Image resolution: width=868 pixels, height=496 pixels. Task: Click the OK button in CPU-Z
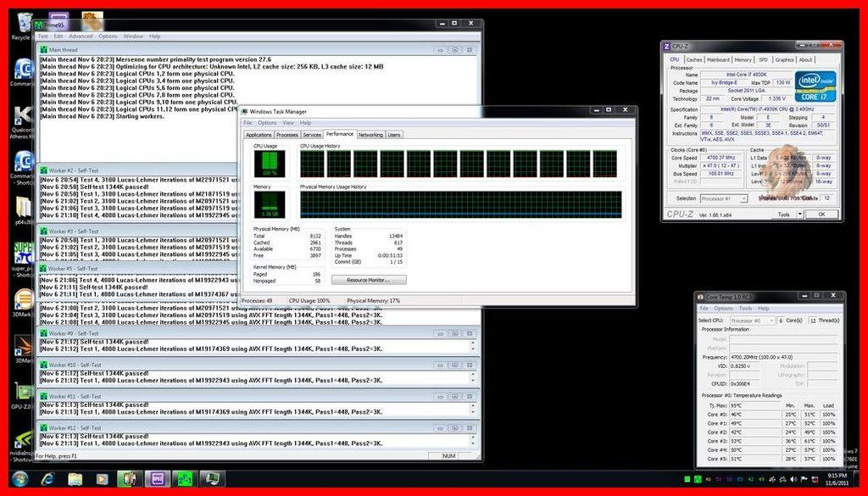pos(821,215)
